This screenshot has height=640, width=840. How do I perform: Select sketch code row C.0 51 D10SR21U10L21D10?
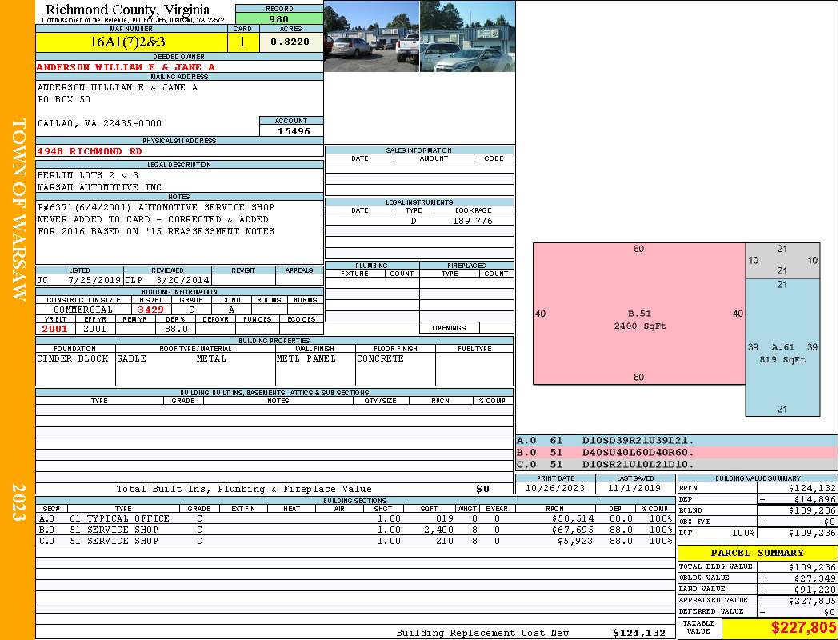676,464
